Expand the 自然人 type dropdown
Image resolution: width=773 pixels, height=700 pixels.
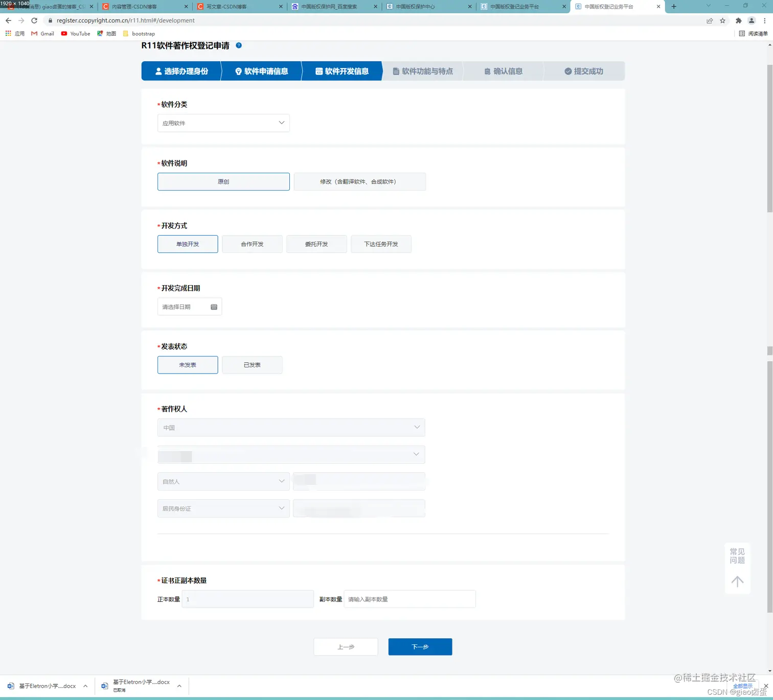point(223,481)
